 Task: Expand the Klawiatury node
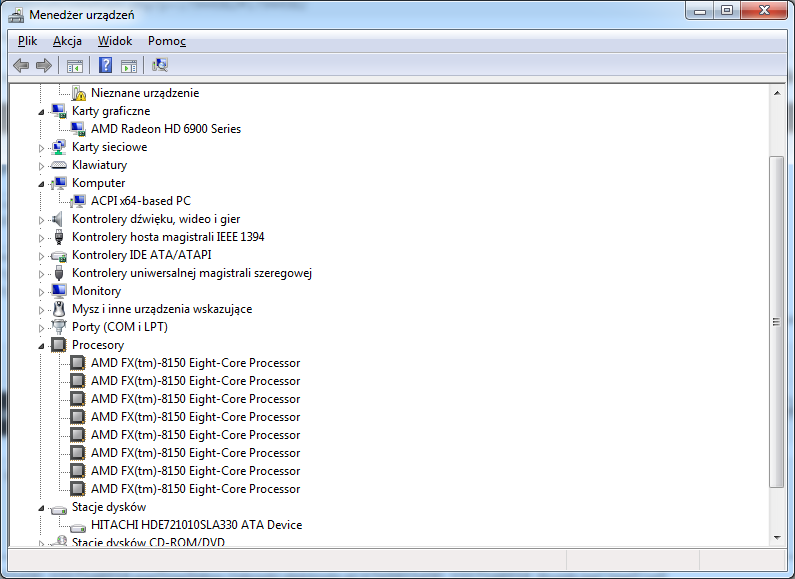point(42,166)
